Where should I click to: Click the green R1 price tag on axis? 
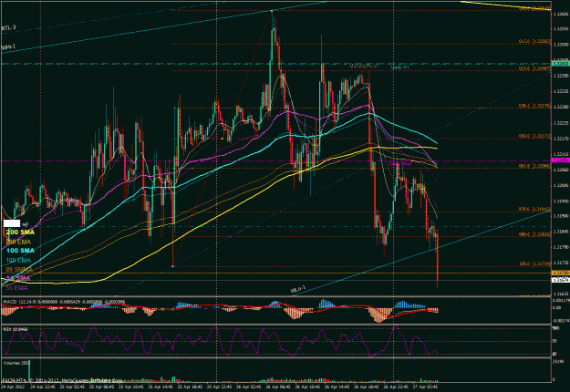point(561,64)
